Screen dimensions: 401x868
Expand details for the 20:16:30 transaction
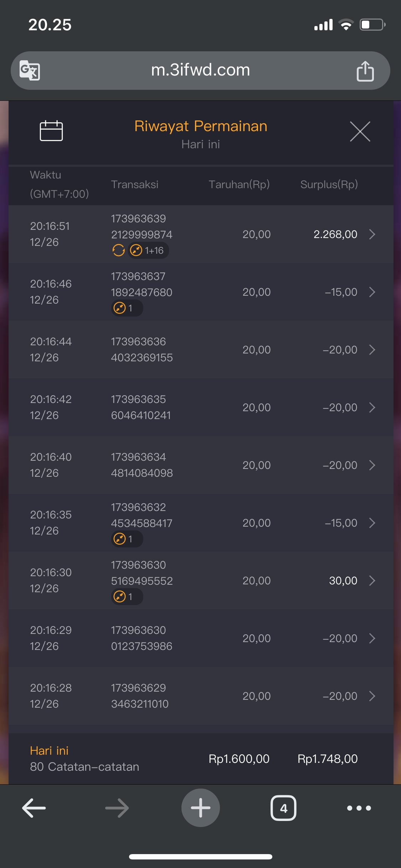(x=372, y=580)
